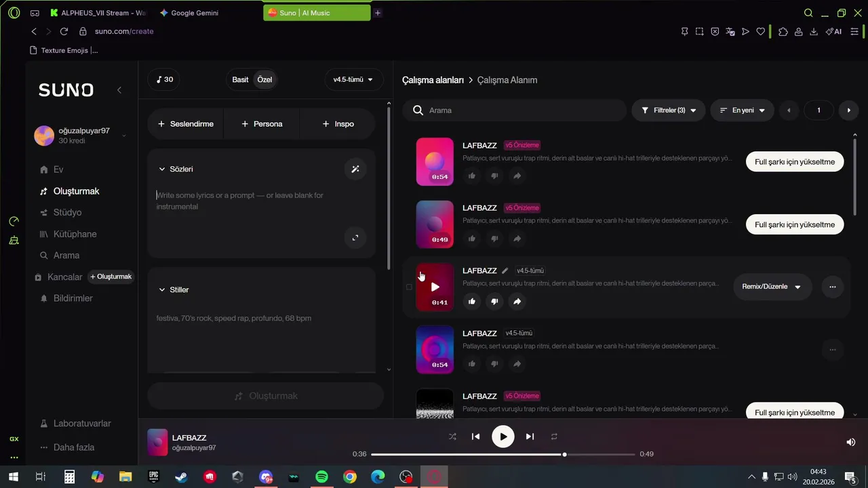The width and height of the screenshot is (868, 488).
Task: Click + Oluşturmak next to Kancalar
Action: pos(111,277)
